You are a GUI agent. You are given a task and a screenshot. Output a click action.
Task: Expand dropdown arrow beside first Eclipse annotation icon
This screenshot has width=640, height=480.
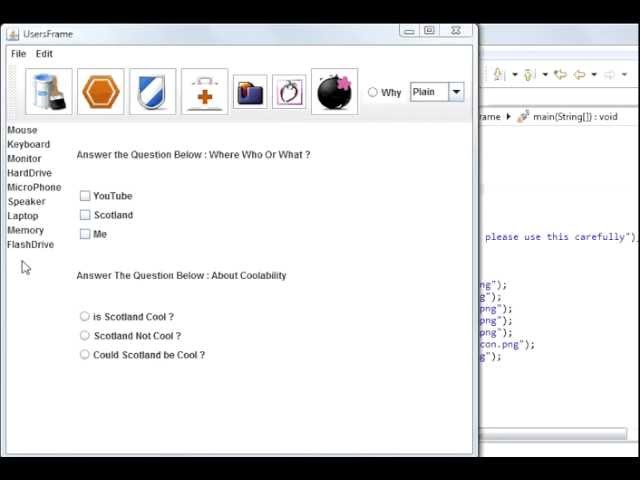(514, 74)
